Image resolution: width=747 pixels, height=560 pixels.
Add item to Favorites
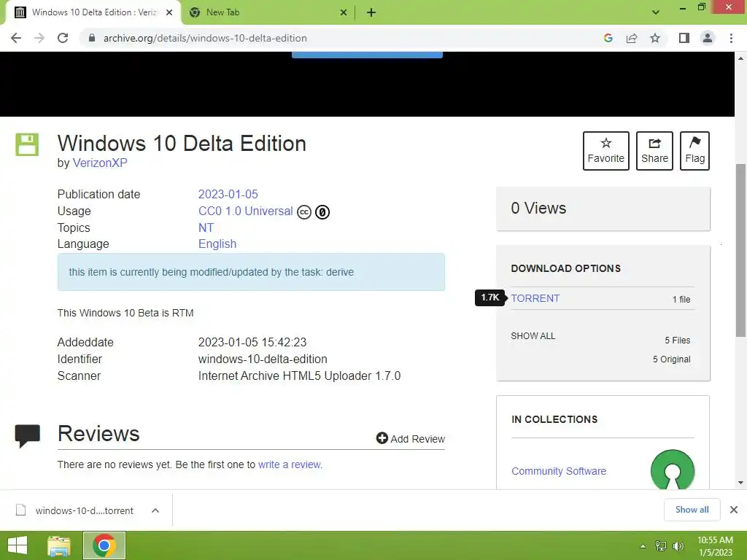coord(606,151)
